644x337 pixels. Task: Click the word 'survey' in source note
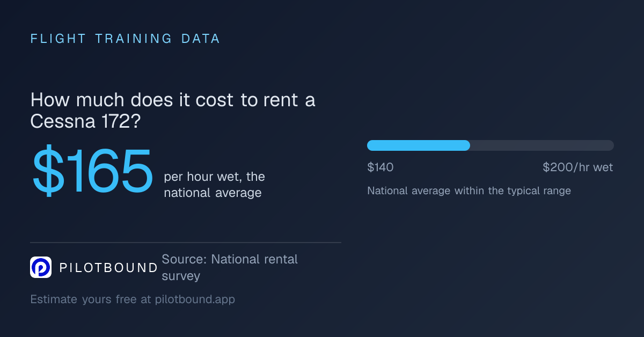(181, 276)
